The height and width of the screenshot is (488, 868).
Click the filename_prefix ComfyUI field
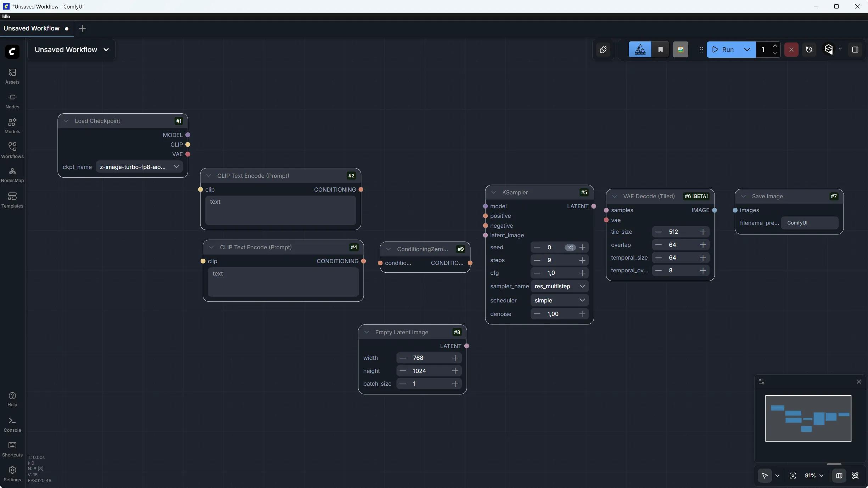tap(810, 223)
